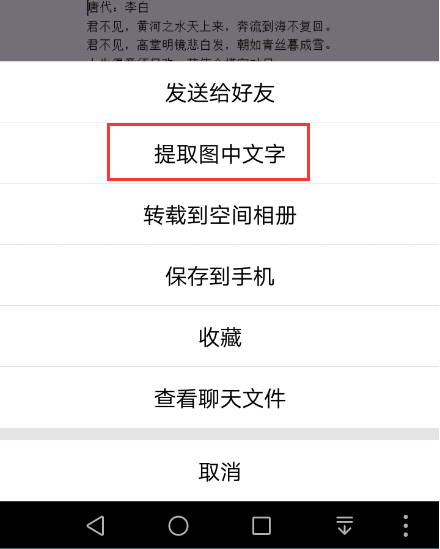The width and height of the screenshot is (440, 549).
Task: Tap the 唐代：李白 author line
Action: tap(118, 8)
